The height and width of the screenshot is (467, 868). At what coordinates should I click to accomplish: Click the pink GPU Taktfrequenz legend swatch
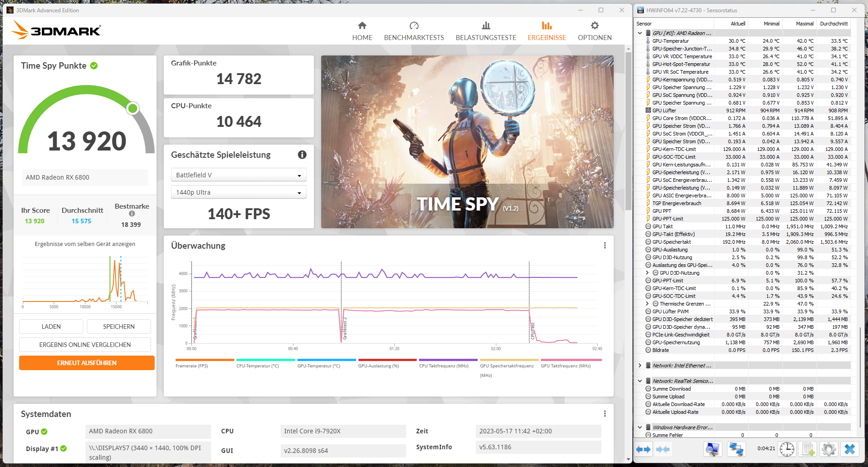click(571, 360)
